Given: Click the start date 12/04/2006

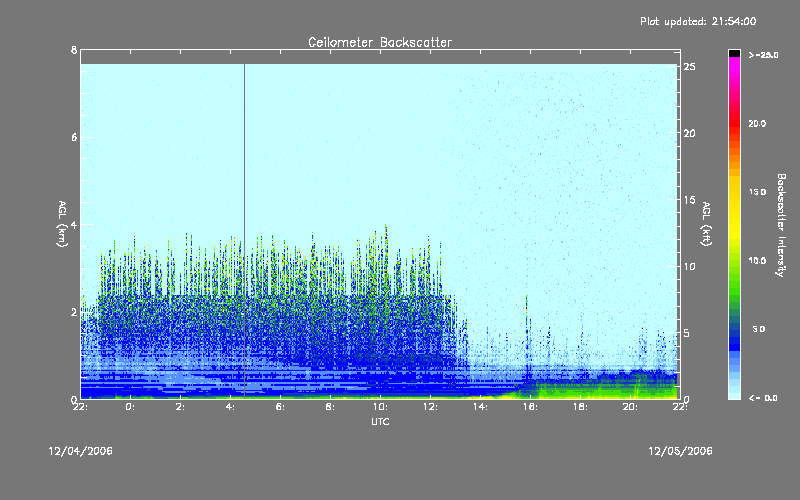Looking at the screenshot, I should tap(81, 451).
